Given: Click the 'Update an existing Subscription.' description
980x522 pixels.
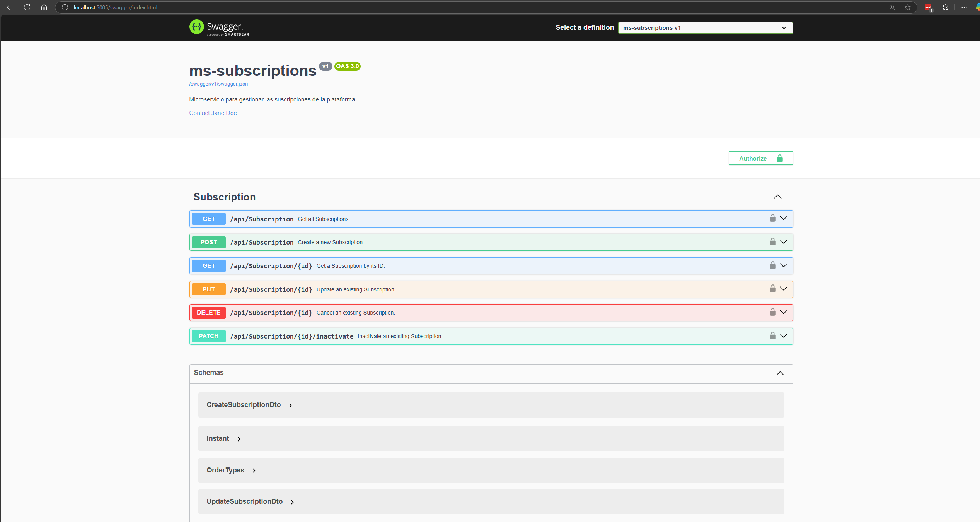Looking at the screenshot, I should point(356,289).
